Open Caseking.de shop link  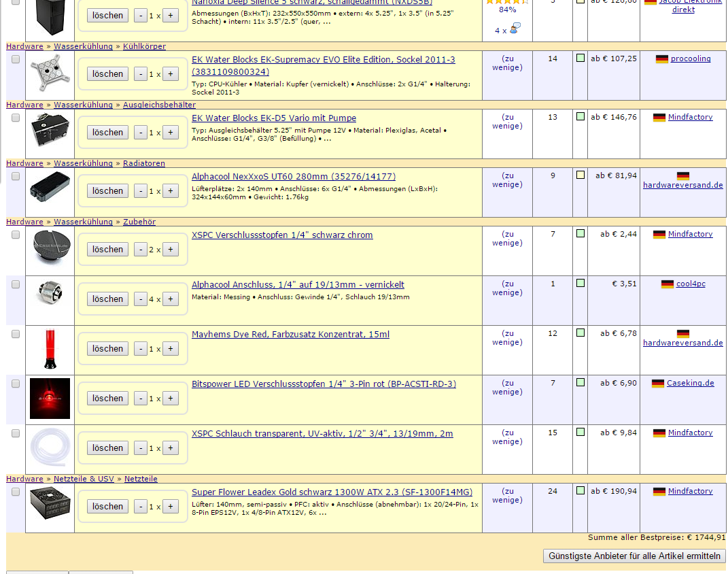point(691,383)
